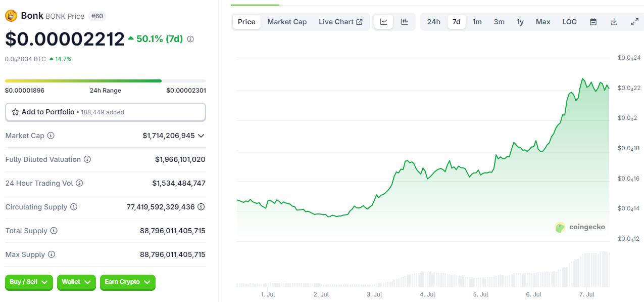The height and width of the screenshot is (302, 644).
Task: Open the Live Chart link
Action: coord(340,22)
